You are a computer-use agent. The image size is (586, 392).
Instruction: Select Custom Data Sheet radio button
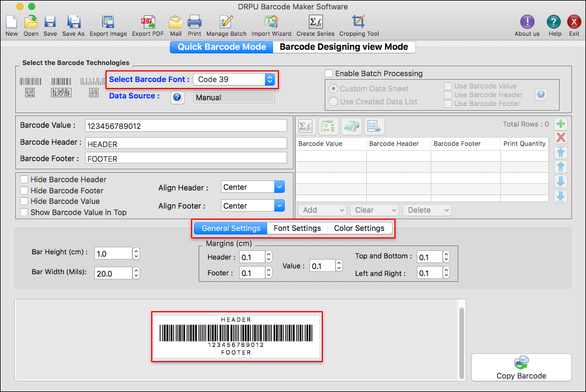click(333, 88)
